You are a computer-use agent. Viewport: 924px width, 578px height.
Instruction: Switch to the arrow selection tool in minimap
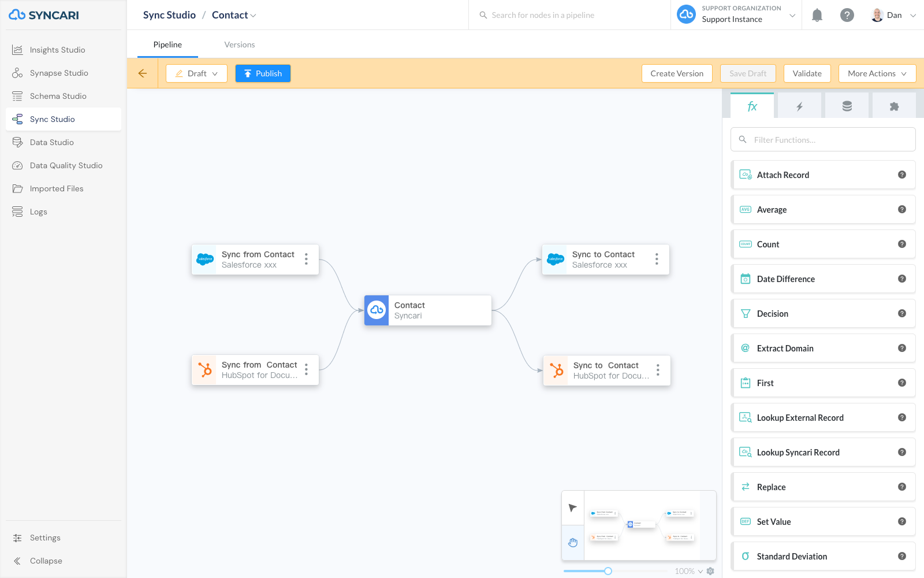572,508
